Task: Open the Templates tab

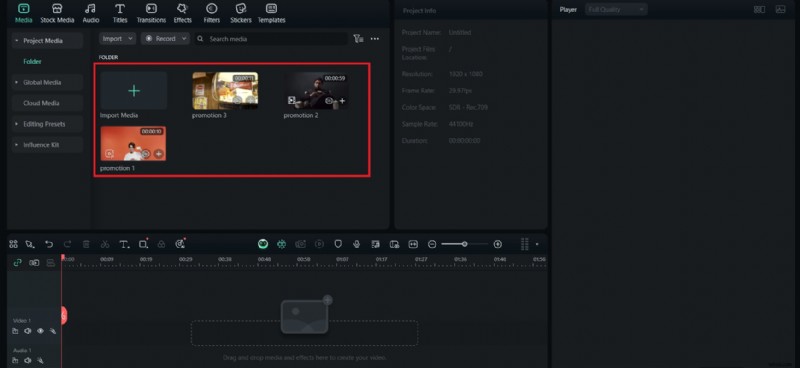Action: [x=271, y=13]
